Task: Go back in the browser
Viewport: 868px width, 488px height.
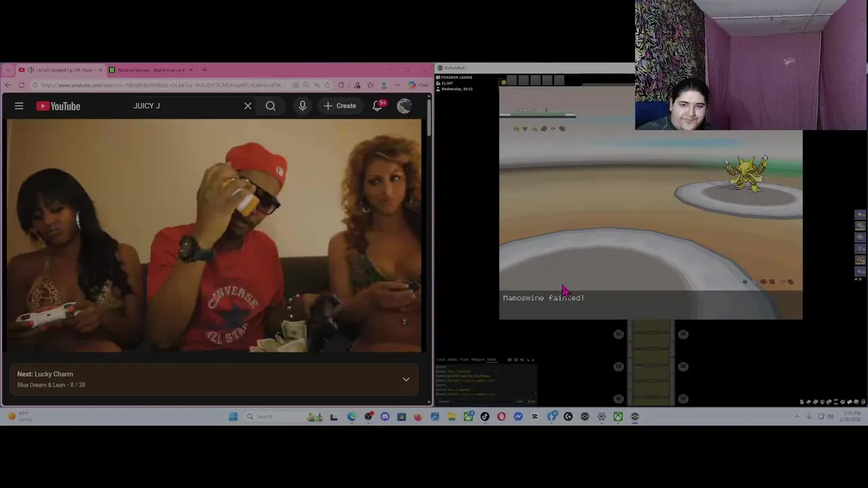Action: (7, 85)
